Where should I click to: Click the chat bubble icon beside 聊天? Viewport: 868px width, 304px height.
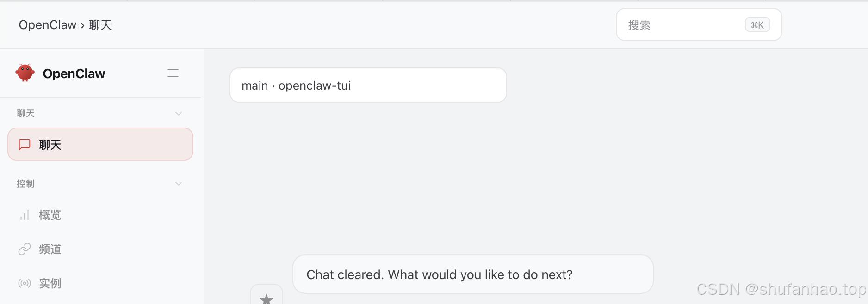tap(25, 145)
